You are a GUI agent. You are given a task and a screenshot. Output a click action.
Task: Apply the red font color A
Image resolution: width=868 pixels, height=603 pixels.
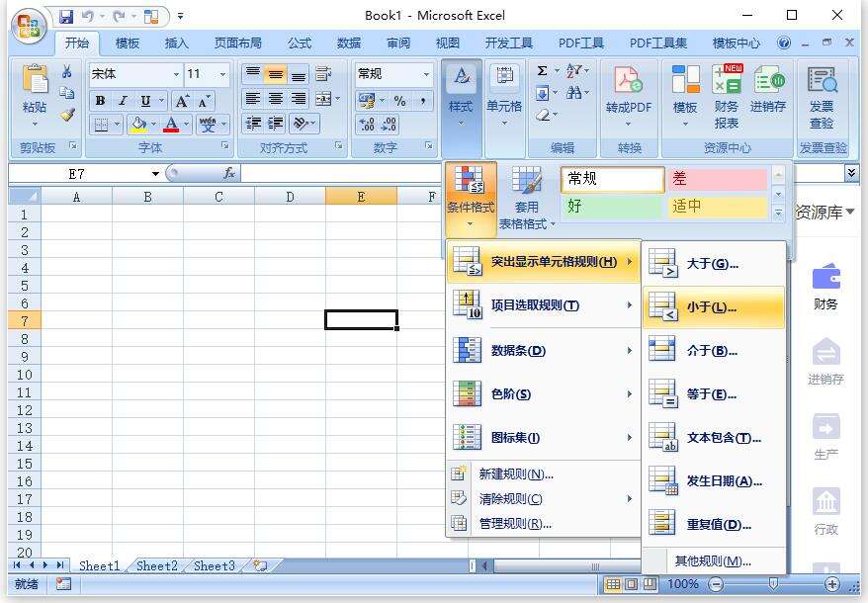point(171,124)
